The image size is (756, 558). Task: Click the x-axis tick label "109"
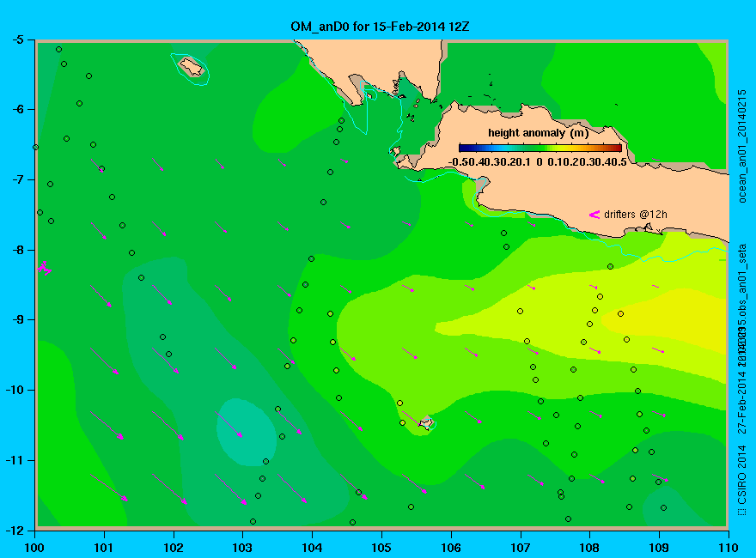[x=659, y=548]
